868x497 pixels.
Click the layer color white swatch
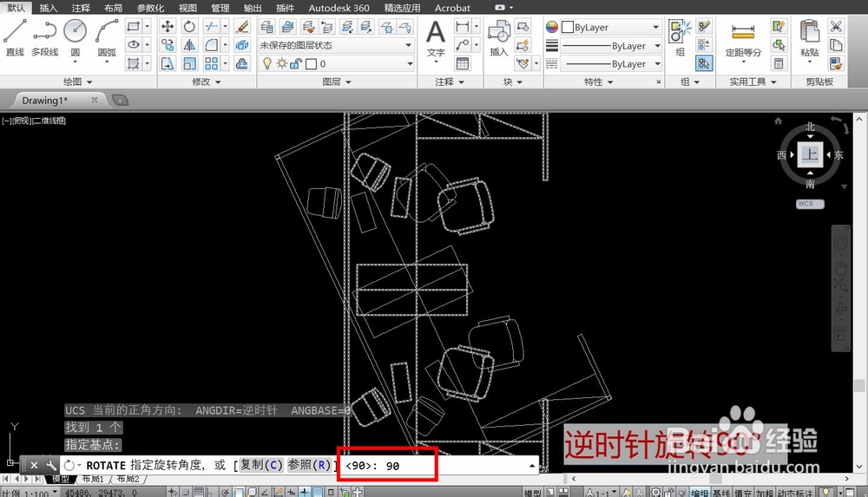pyautogui.click(x=311, y=63)
